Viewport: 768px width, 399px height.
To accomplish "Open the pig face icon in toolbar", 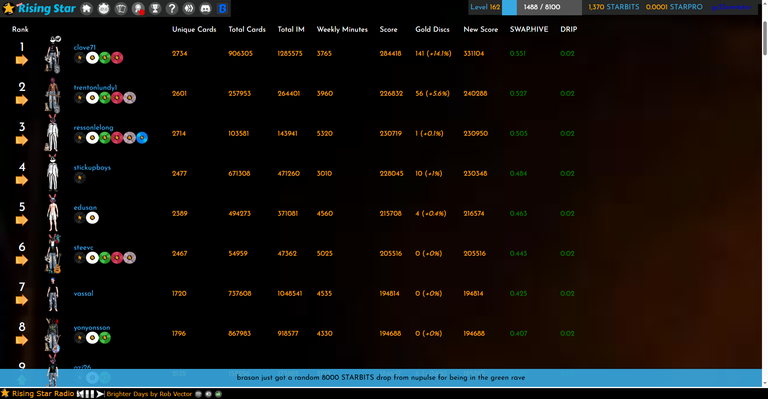I will [x=104, y=8].
